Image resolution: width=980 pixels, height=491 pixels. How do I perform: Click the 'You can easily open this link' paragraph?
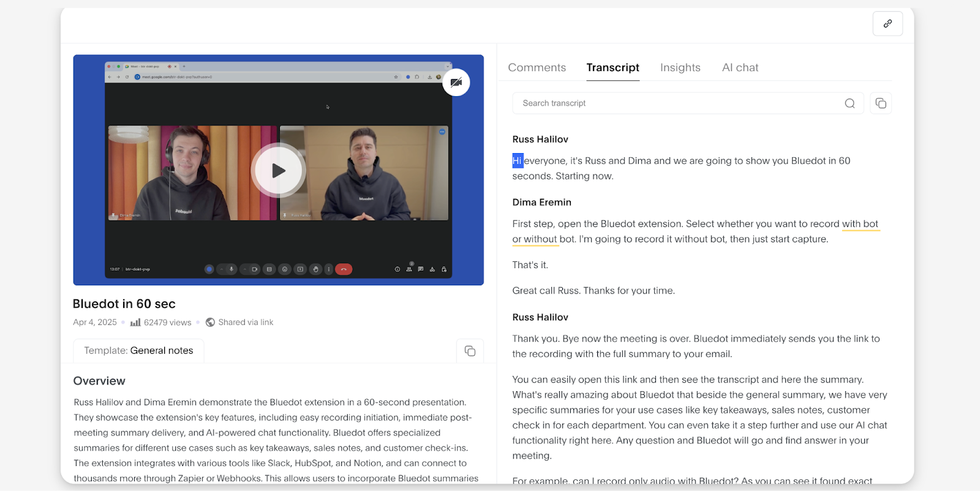pyautogui.click(x=700, y=418)
